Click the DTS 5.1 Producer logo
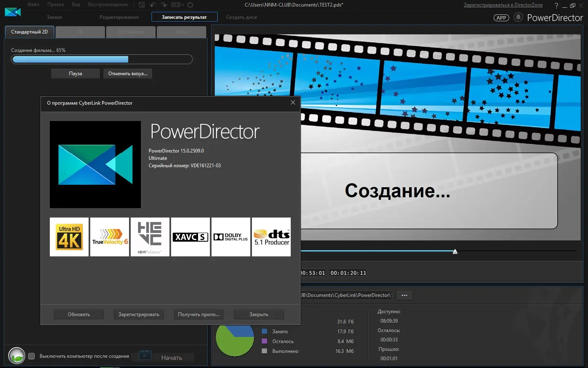Viewport: 588px width, 368px height. pyautogui.click(x=271, y=237)
